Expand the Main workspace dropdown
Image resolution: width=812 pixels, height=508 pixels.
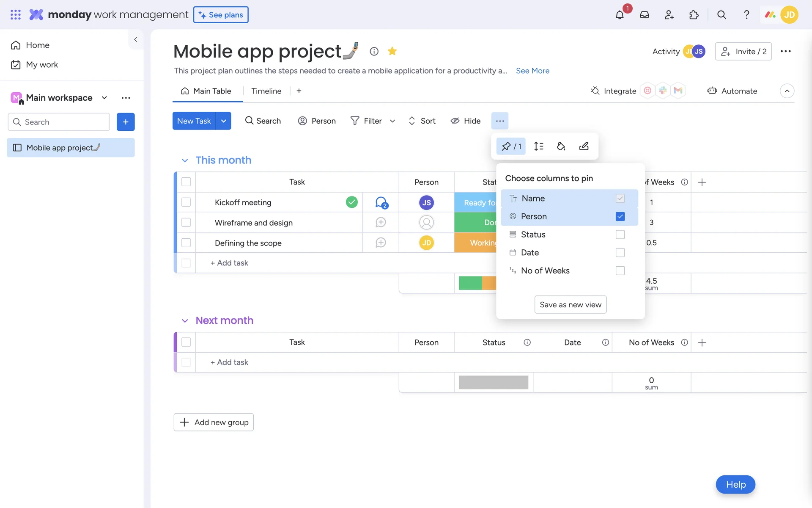pos(104,98)
